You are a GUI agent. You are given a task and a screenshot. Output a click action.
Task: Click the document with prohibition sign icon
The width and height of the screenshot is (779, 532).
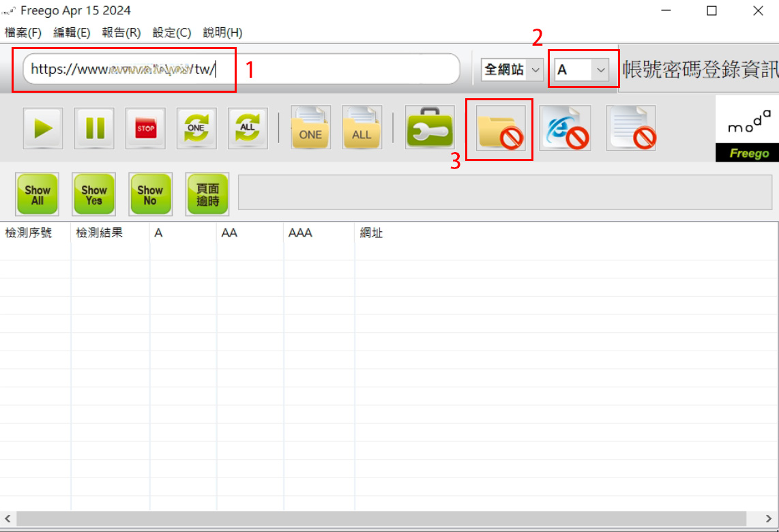tap(631, 129)
